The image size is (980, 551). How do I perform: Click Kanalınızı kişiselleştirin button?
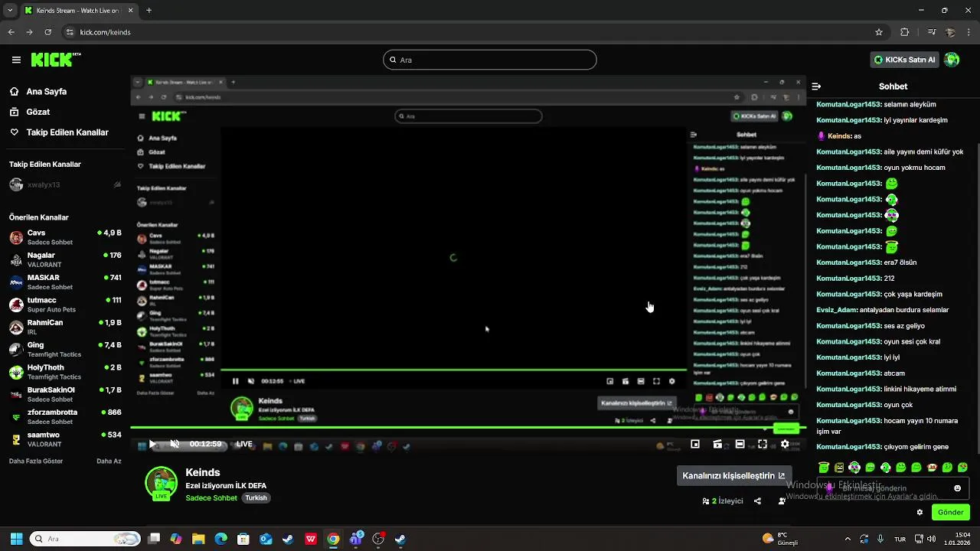click(733, 475)
